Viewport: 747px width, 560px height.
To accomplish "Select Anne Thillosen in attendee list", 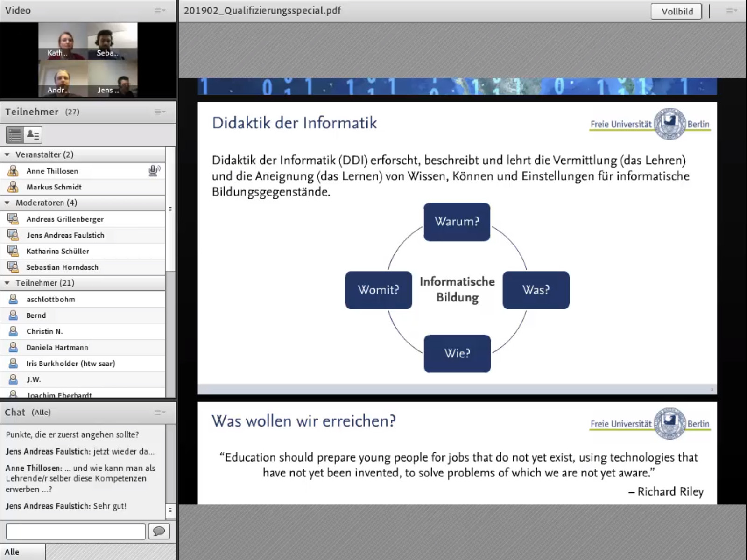I will 83,171.
